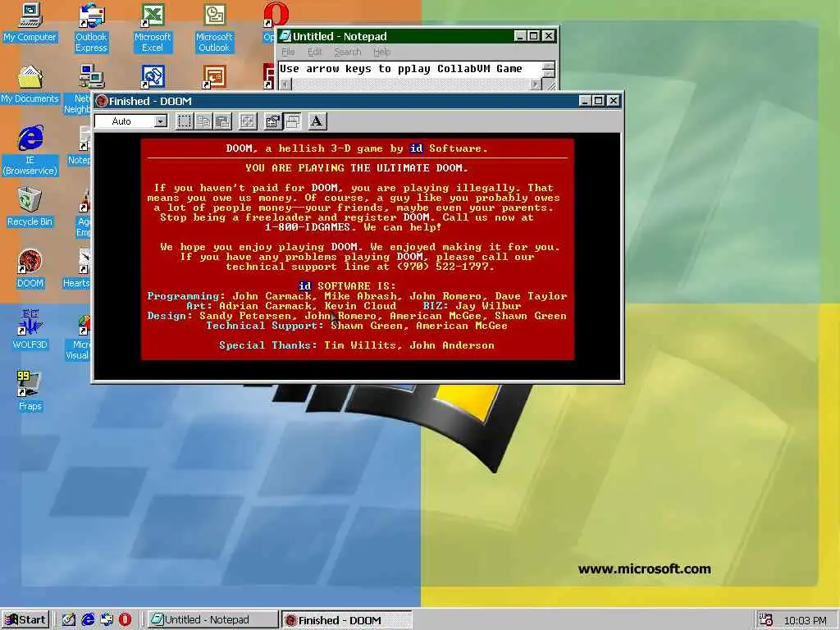This screenshot has width=840, height=630.
Task: Click the Copy button in DOOM toolbar
Action: (203, 121)
